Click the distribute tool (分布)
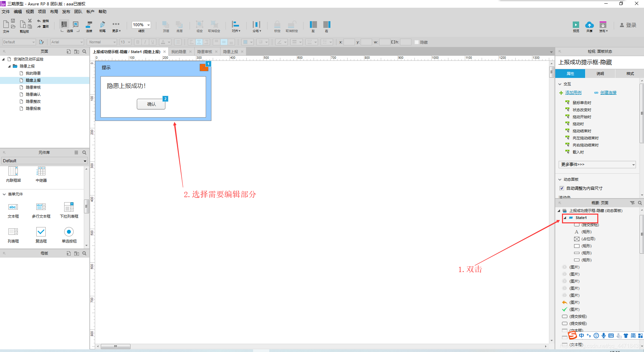The width and height of the screenshot is (644, 352). (256, 25)
